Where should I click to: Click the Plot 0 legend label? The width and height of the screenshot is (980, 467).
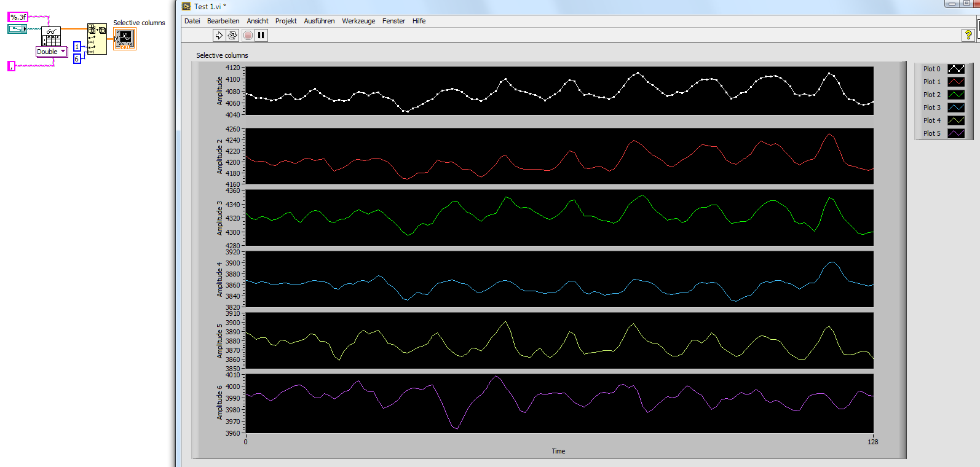[x=931, y=69]
